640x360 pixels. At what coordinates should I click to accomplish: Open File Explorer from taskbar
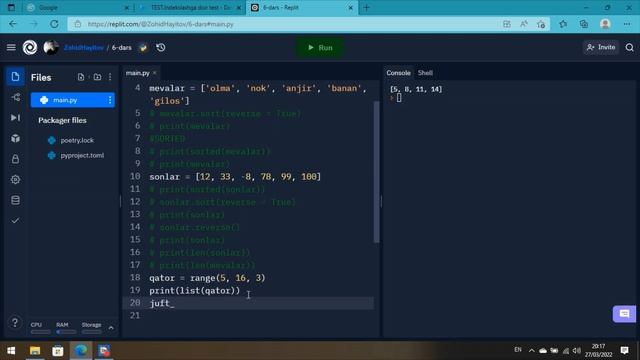[35, 351]
